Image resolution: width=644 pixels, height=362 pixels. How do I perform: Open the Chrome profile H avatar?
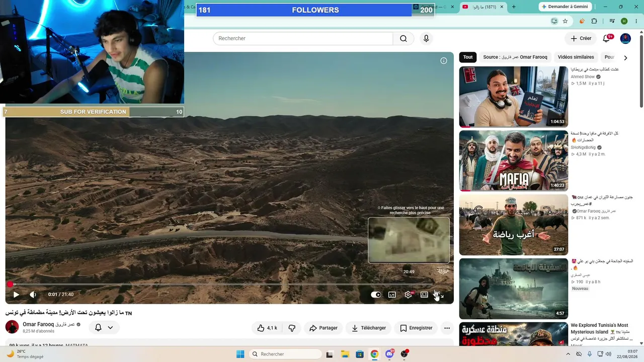(x=624, y=21)
